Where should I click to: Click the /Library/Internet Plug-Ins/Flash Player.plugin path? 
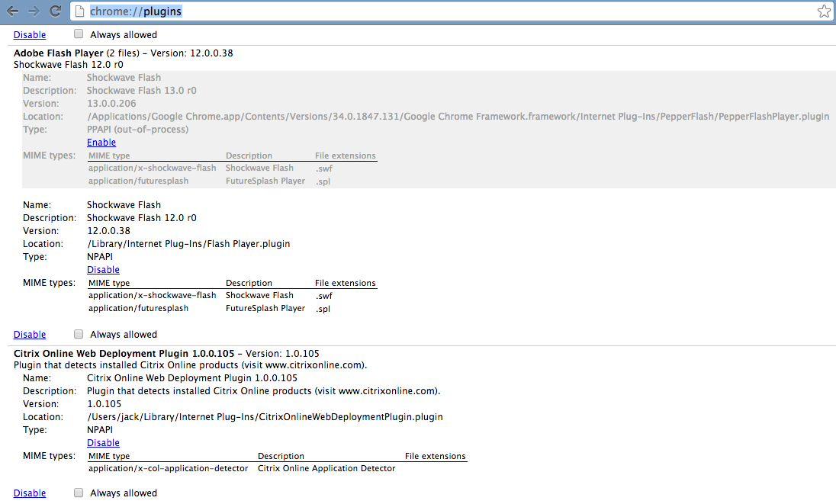pos(188,243)
